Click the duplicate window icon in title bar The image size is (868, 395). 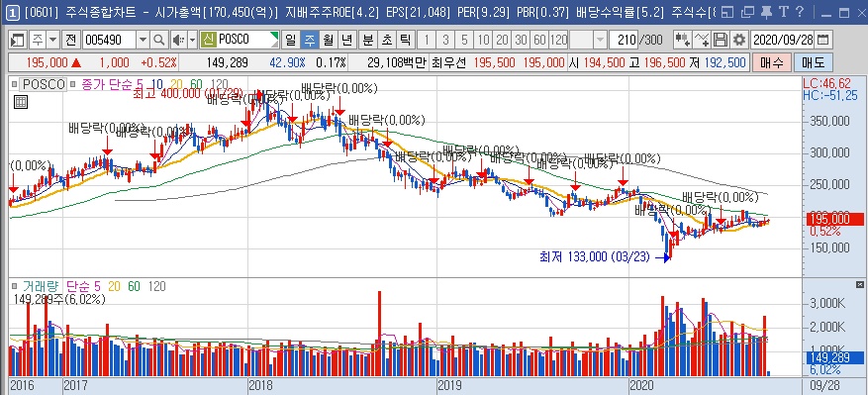747,12
